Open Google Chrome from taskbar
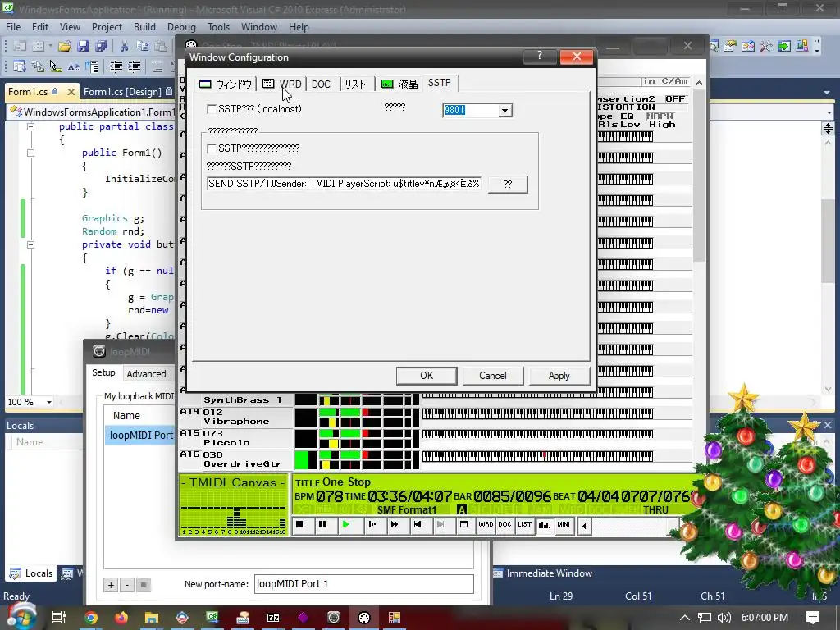Viewport: 840px width, 630px height. tap(91, 618)
